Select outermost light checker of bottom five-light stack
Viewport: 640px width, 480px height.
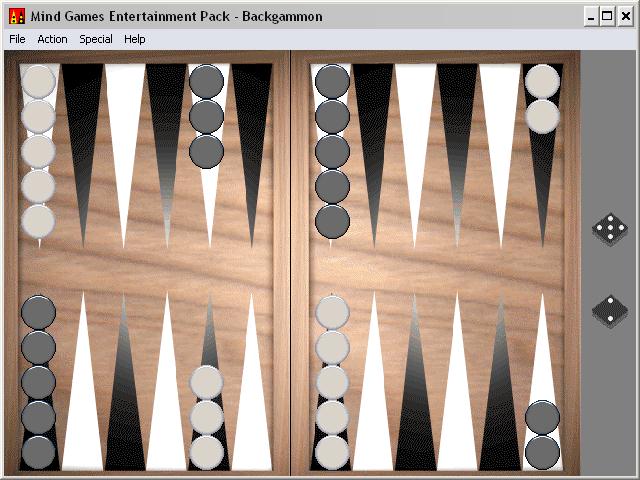pyautogui.click(x=332, y=453)
